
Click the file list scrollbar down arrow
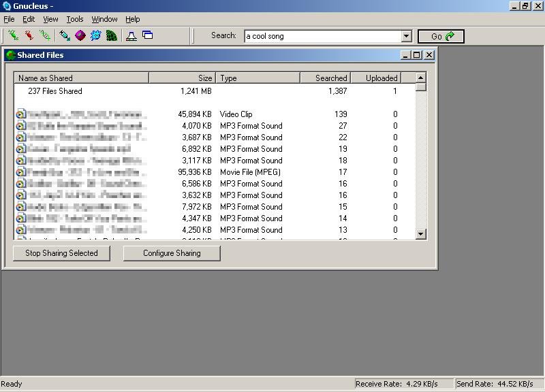420,233
